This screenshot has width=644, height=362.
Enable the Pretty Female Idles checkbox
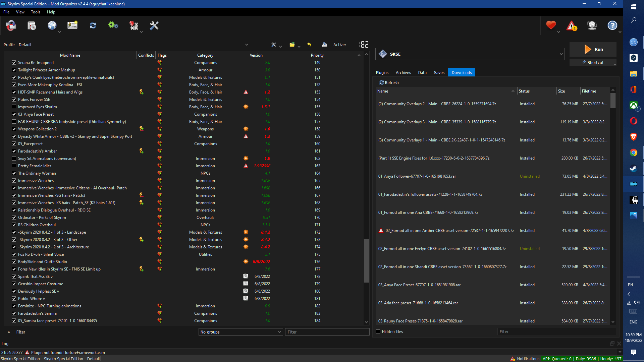(14, 166)
